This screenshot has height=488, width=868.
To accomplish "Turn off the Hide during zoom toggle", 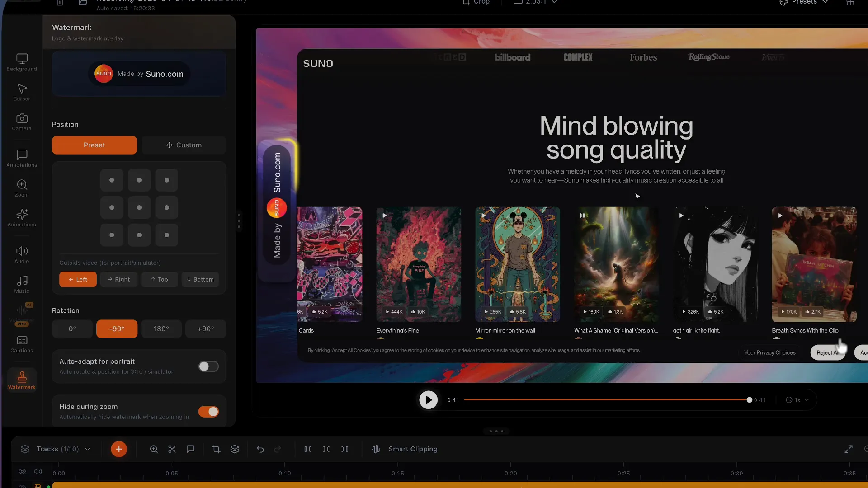I will click(x=208, y=412).
